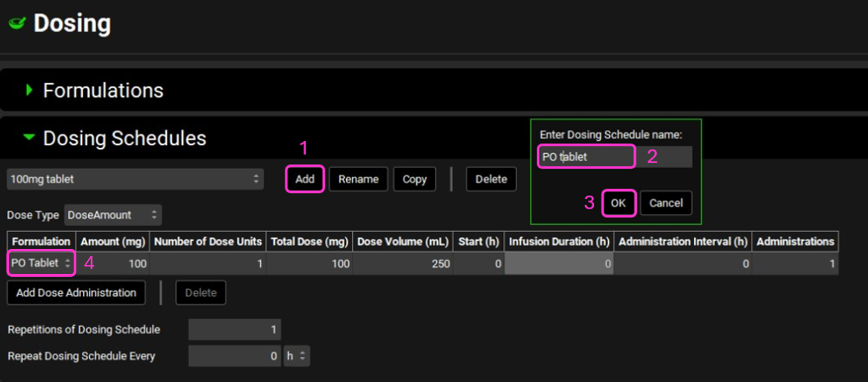Open the PO Tablet formulation dropdown
This screenshot has width=868, height=382.
point(41,263)
